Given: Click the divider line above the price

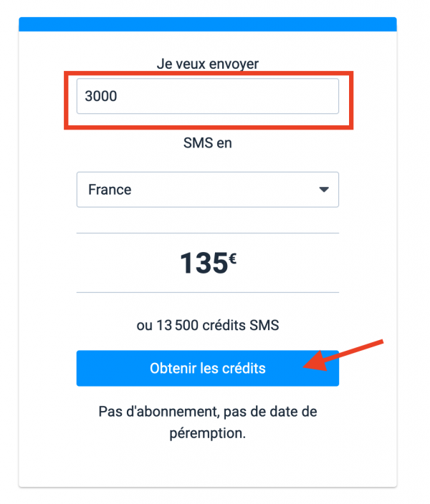Looking at the screenshot, I should click(207, 233).
